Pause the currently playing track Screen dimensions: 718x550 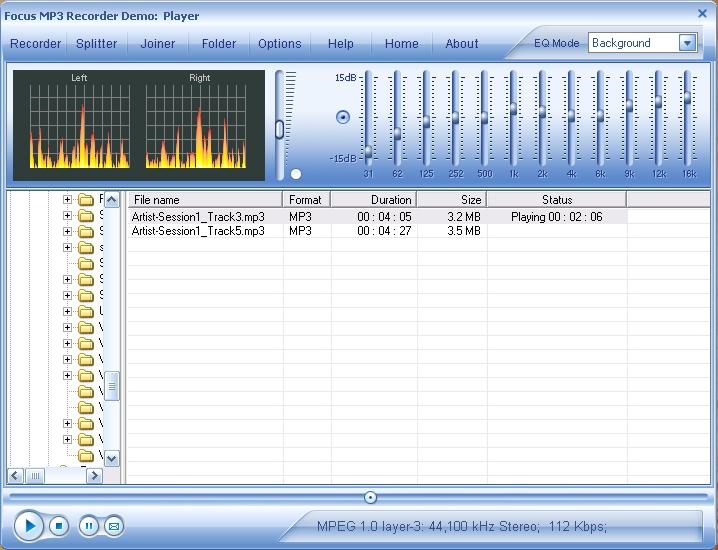88,525
